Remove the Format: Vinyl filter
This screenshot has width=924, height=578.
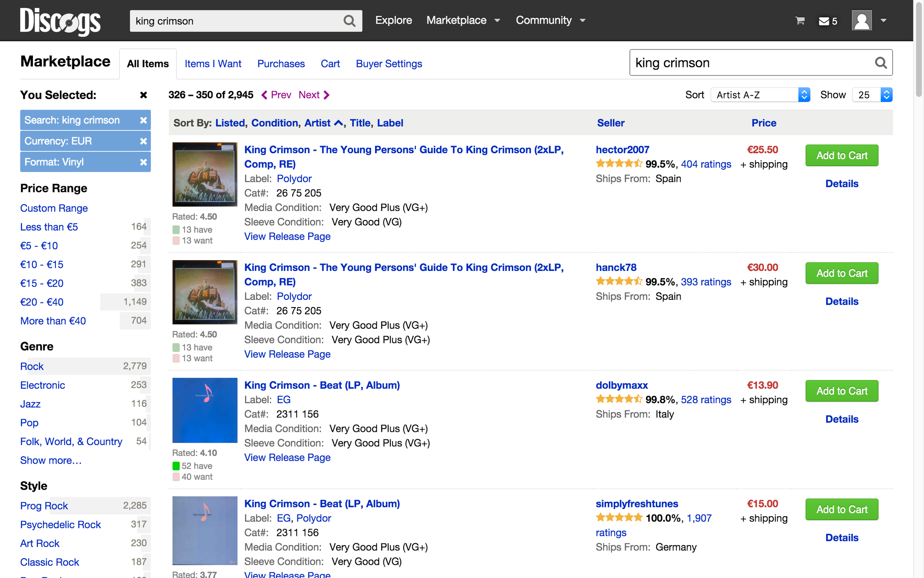(143, 162)
